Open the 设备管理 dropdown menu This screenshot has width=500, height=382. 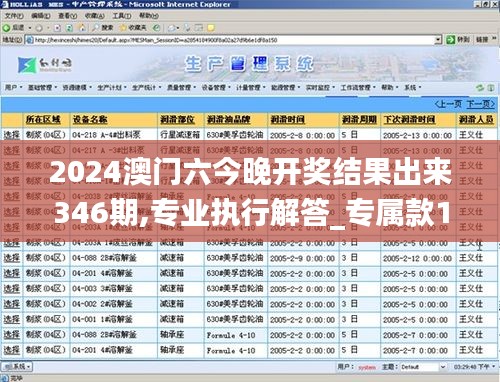pos(216,88)
